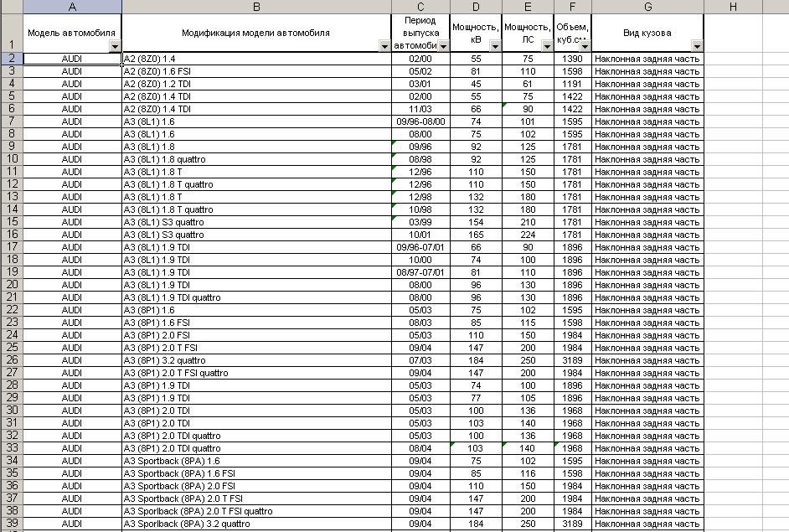This screenshot has width=789, height=532.
Task: Click cell 'A3 Sportback (8PA) 2.0 FSI'
Action: coord(256,486)
